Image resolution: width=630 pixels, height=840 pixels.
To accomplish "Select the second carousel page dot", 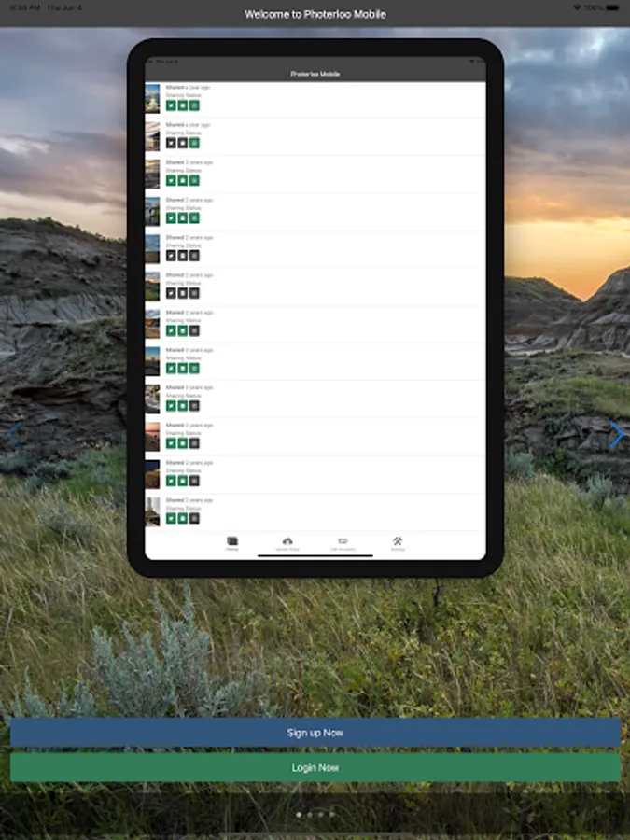I will (x=310, y=814).
